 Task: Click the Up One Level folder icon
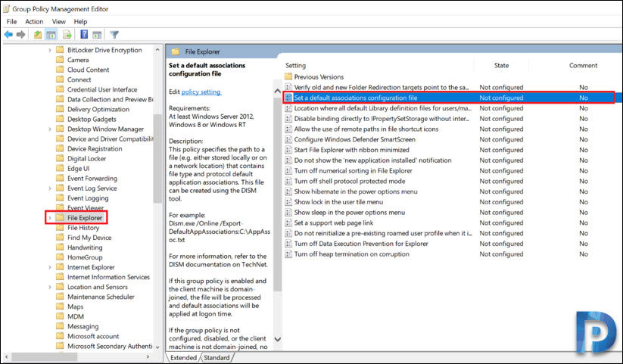[38, 35]
